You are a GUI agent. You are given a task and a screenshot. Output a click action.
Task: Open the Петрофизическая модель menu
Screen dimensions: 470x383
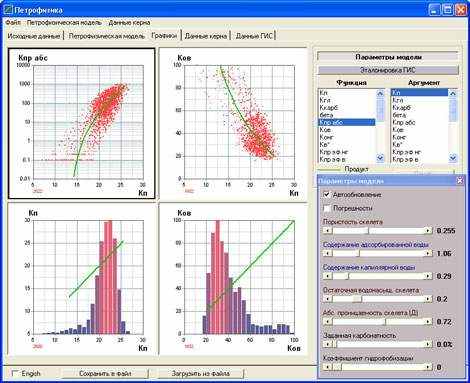tap(64, 23)
